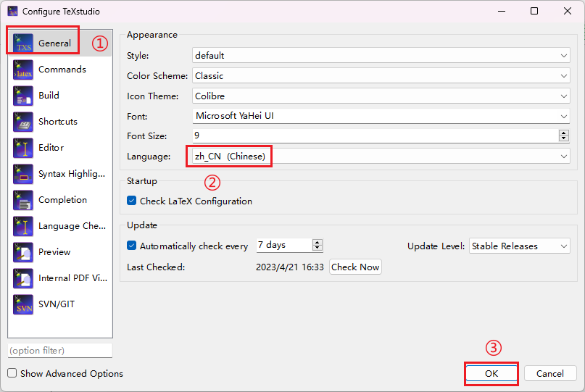Open the Font dropdown
This screenshot has width=585, height=392.
(x=381, y=116)
